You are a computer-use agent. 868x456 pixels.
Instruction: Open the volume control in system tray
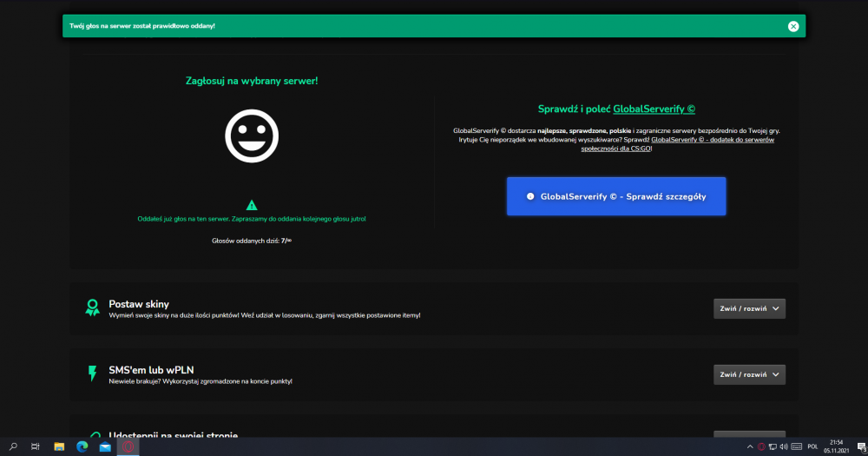click(x=784, y=446)
